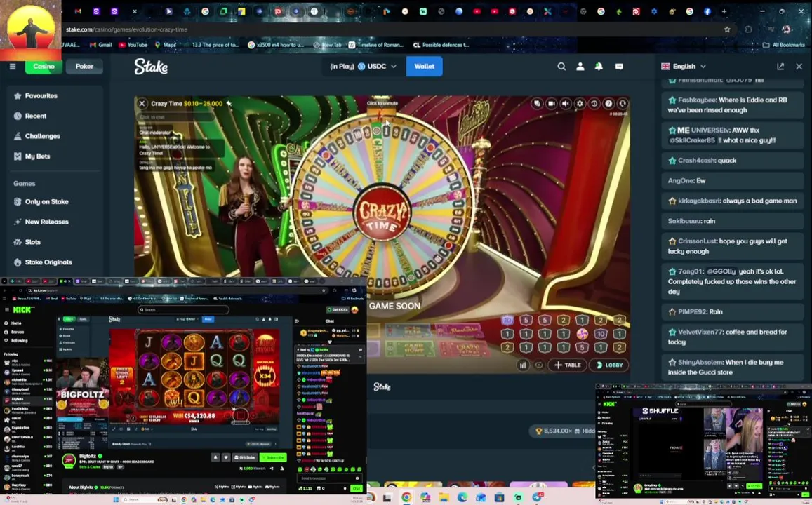812x505 pixels.
Task: Open Home in the Kick sidebar
Action: (13, 323)
